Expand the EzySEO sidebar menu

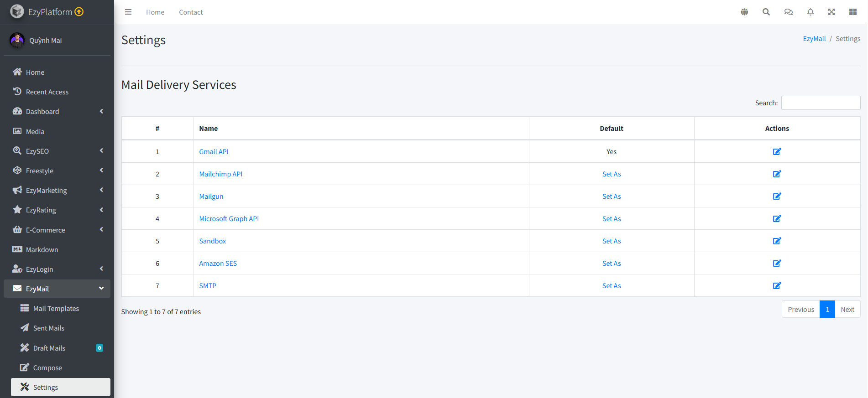57,151
